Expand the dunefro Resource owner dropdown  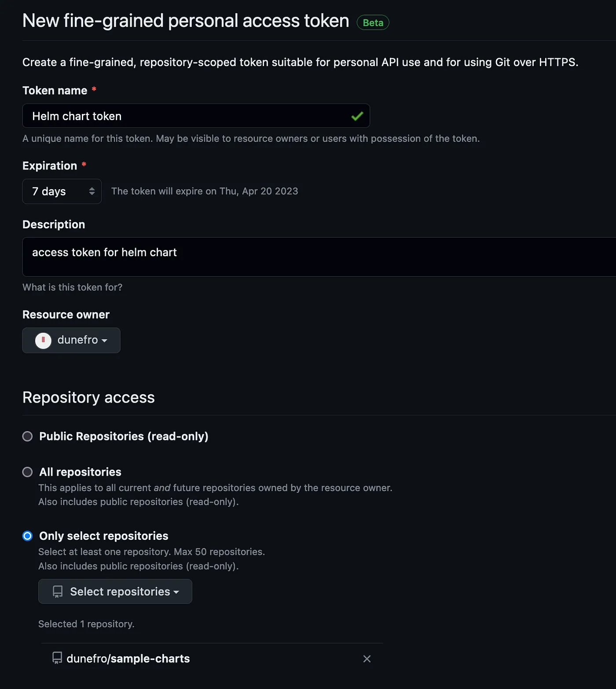pyautogui.click(x=71, y=340)
